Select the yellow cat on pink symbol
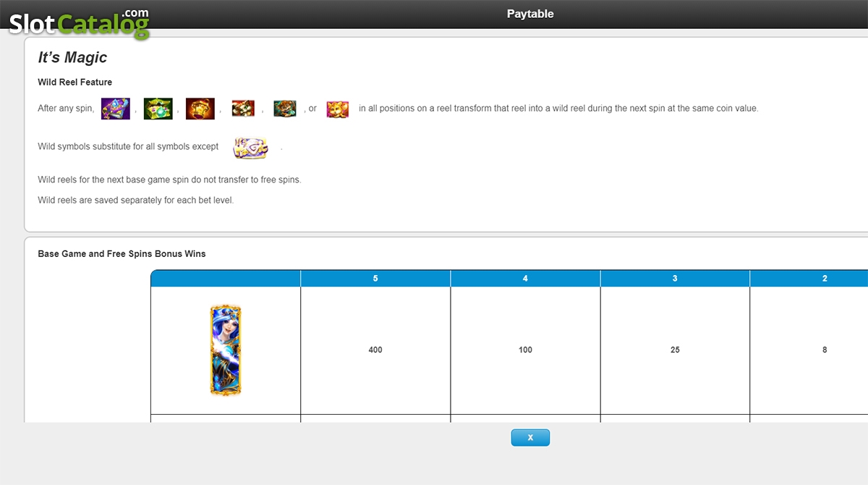Screen dimensions: 868x485 tap(338, 109)
